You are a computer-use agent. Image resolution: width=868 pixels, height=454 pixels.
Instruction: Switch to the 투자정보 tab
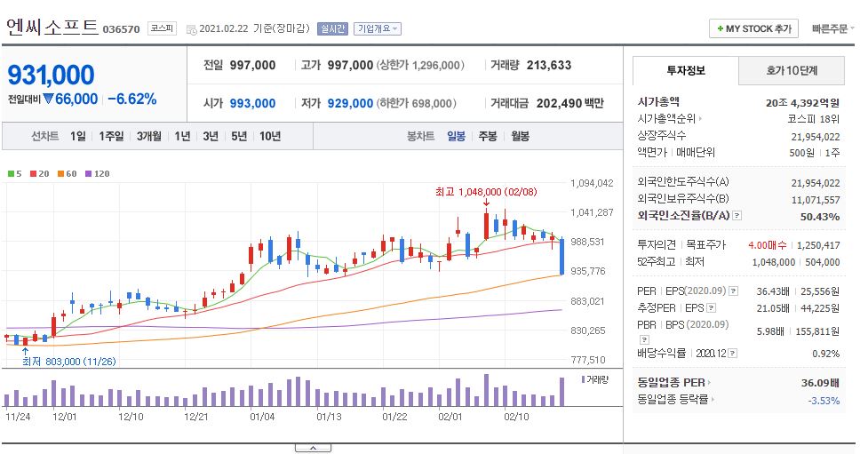(x=685, y=70)
